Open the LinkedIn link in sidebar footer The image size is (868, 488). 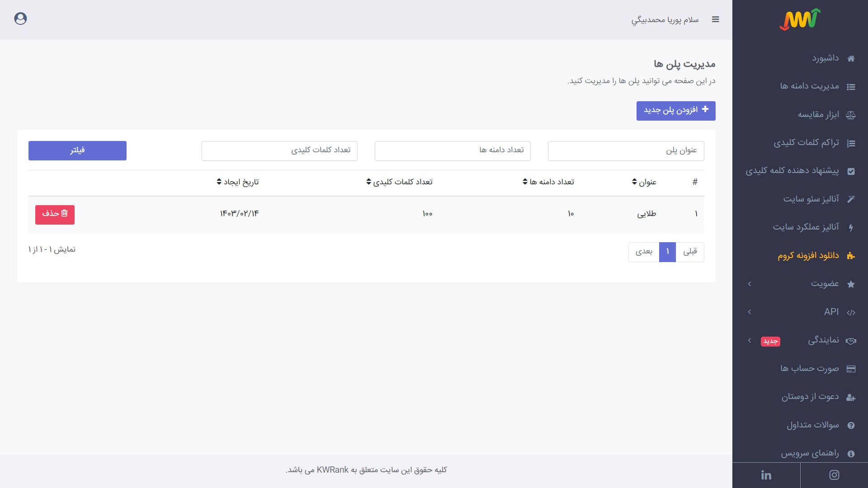coord(766,475)
